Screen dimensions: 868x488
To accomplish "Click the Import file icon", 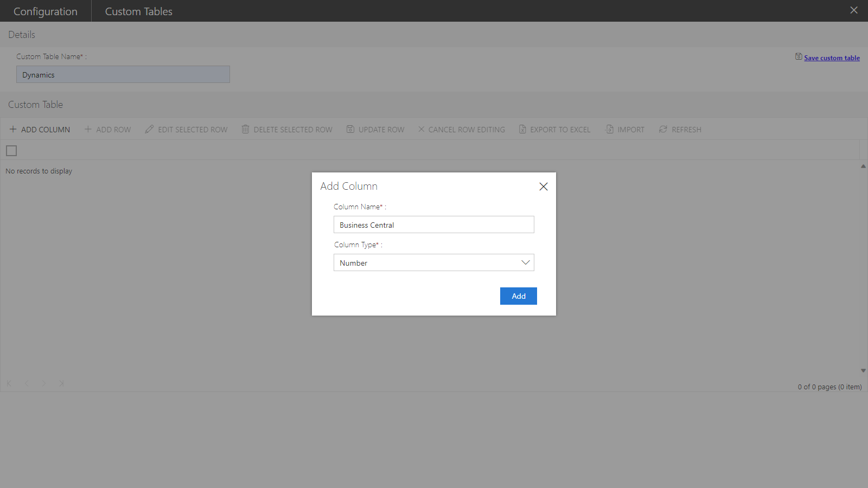I will [610, 130].
